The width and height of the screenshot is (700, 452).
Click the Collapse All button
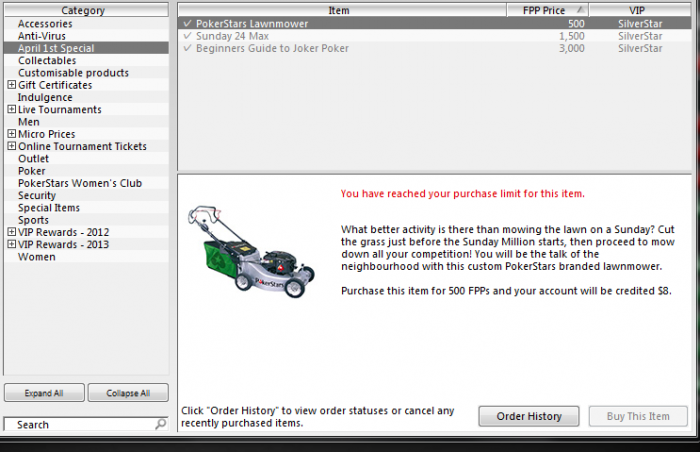tap(128, 393)
